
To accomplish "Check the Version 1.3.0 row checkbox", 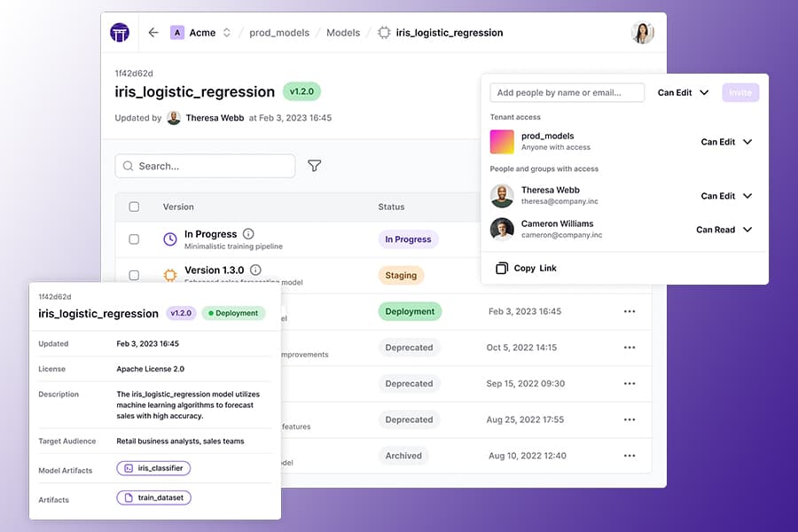I will coord(134,275).
